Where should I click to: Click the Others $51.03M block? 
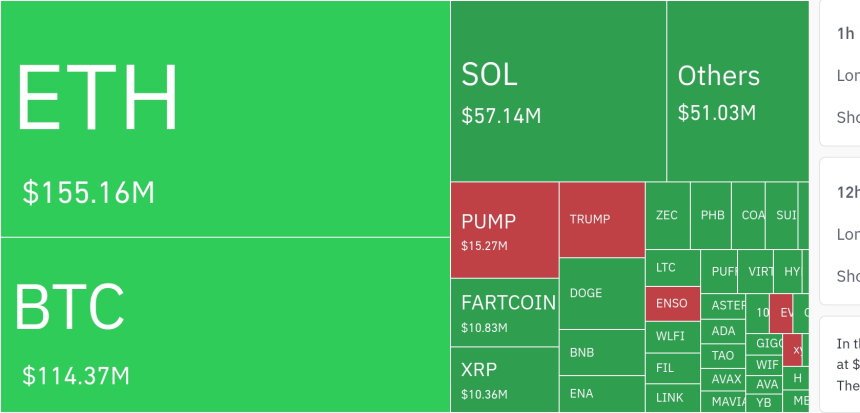click(x=737, y=92)
